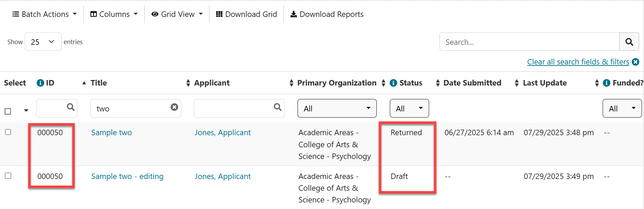Click the clear-filters X circle icon
The height and width of the screenshot is (209, 644).
[x=636, y=62]
